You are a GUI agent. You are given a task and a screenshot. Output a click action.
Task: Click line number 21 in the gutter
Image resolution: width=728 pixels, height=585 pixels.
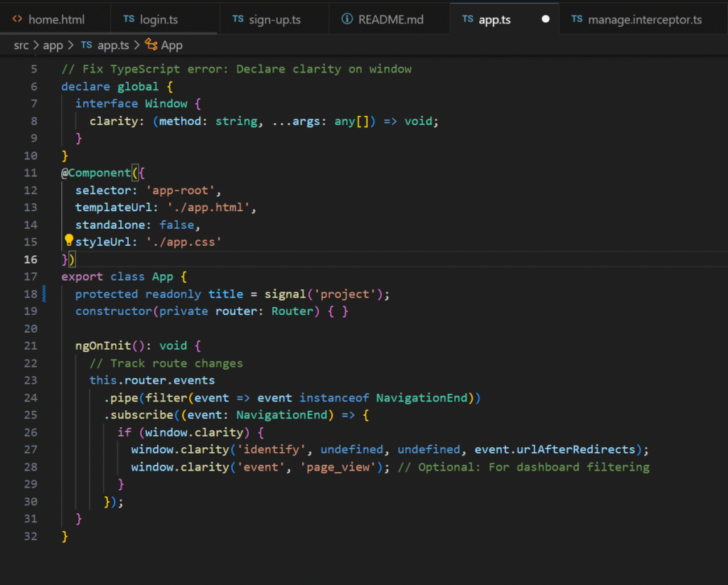point(30,346)
